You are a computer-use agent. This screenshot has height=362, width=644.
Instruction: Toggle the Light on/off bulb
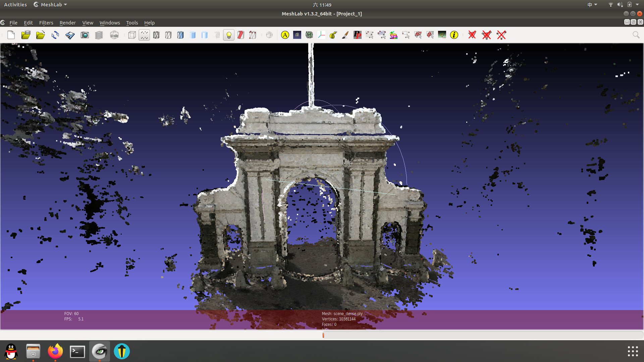coord(229,35)
